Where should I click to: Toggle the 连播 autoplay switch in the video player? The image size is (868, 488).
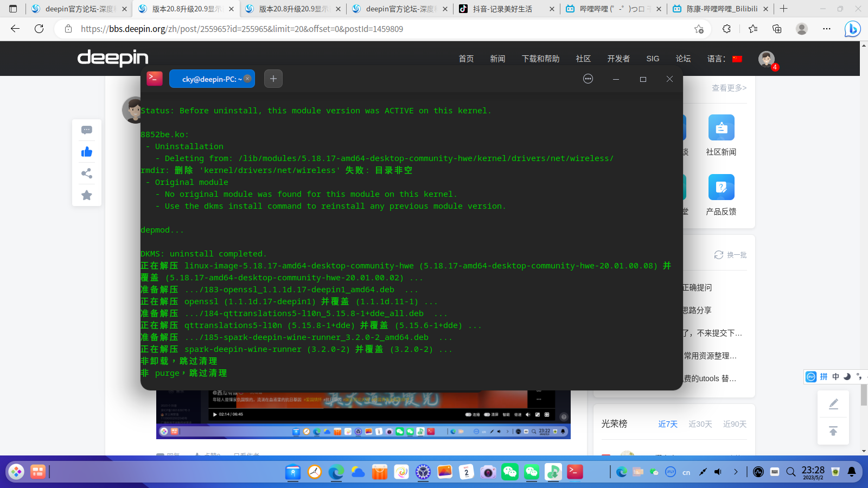click(468, 415)
